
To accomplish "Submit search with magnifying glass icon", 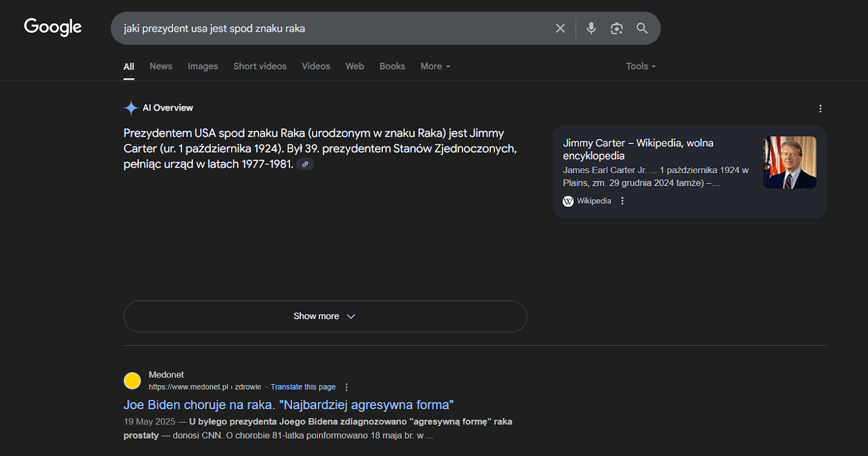I will pyautogui.click(x=642, y=28).
